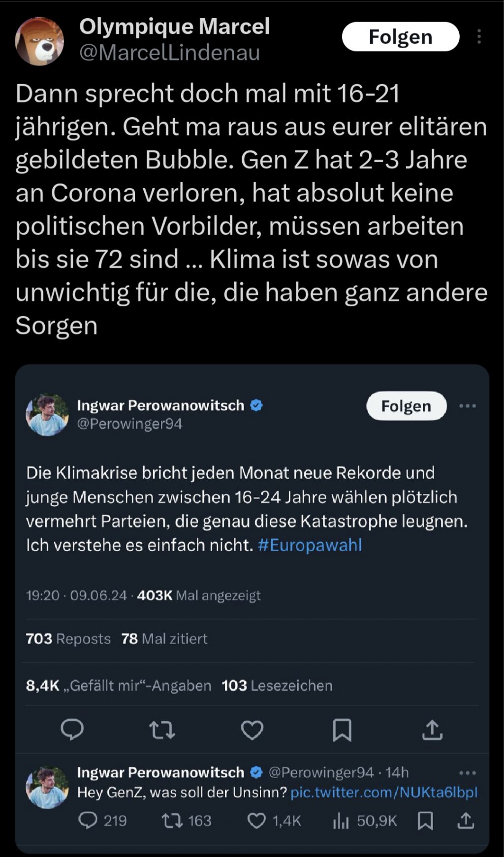Share the 'Hey GenZ' reply tweet
Image resolution: width=504 pixels, height=857 pixels.
pos(466,821)
